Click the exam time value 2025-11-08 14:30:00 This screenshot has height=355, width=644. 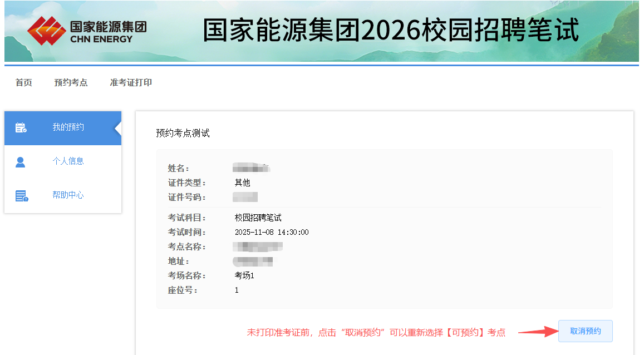point(272,232)
